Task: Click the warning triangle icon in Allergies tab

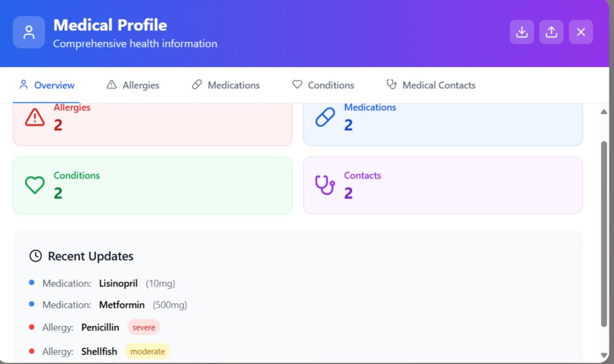Action: 111,85
